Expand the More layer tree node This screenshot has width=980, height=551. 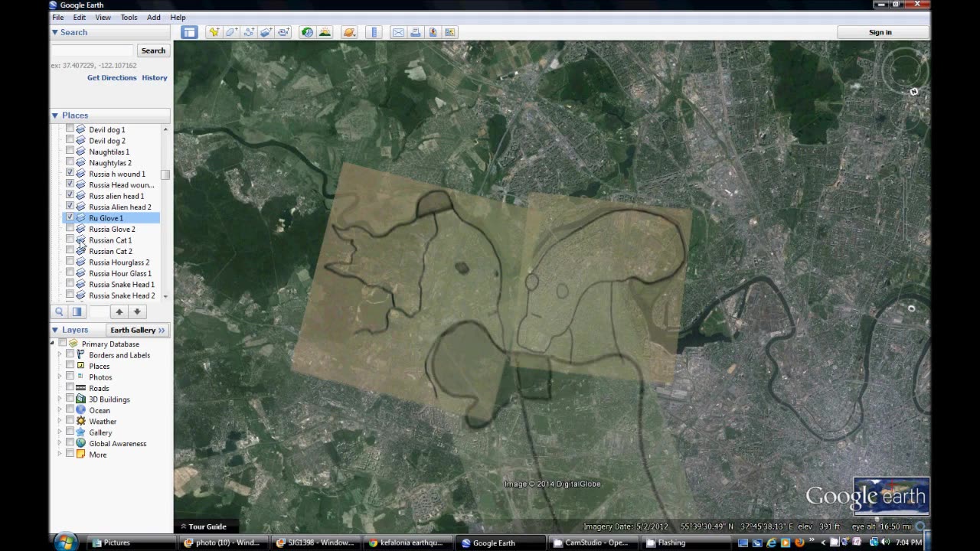60,455
